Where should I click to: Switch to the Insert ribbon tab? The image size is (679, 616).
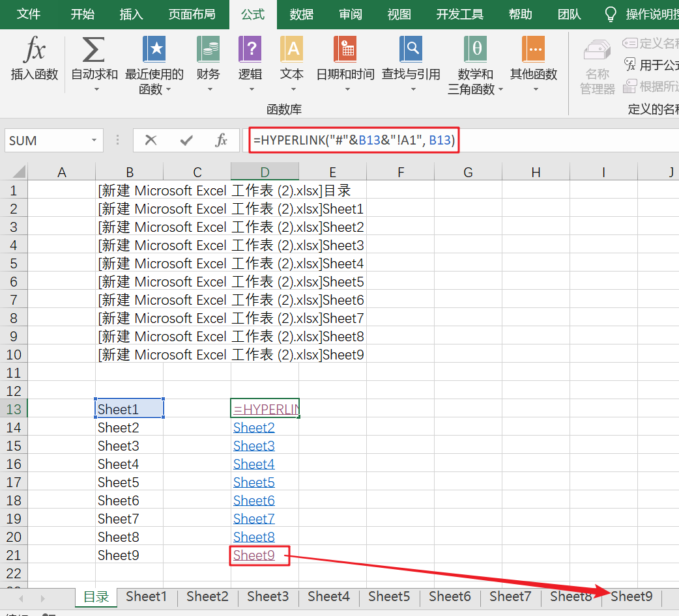pyautogui.click(x=131, y=14)
